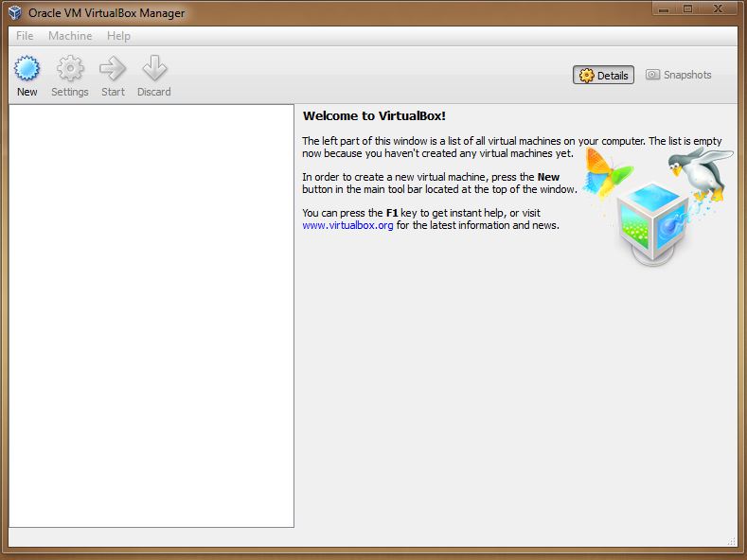Click the Oracle VM VirtualBox Manager title text
This screenshot has width=747, height=560.
pos(106,13)
